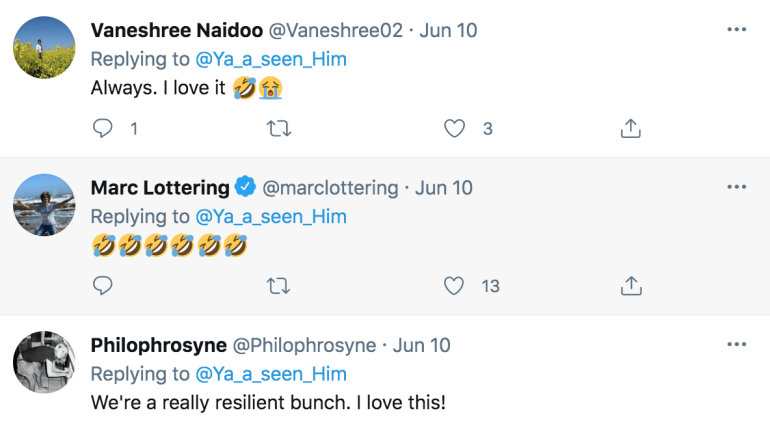Retweet Marc Lottering's emoji reply
The image size is (770, 432).
278,286
